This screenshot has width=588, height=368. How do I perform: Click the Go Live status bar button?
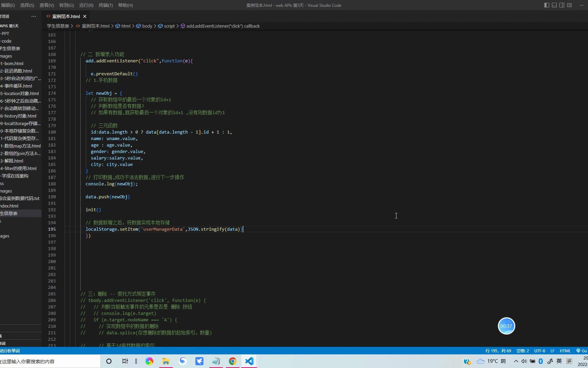coord(582,351)
